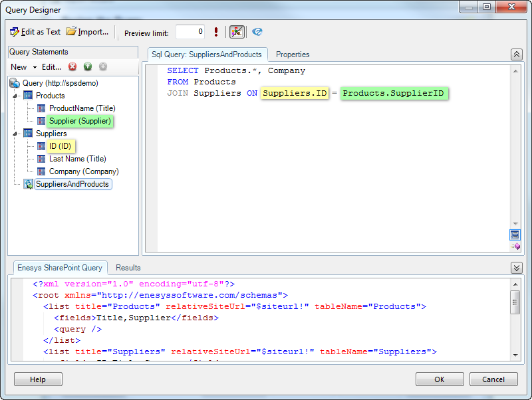532x400 pixels.
Task: Click the gray move down arrow icon
Action: pyautogui.click(x=103, y=67)
